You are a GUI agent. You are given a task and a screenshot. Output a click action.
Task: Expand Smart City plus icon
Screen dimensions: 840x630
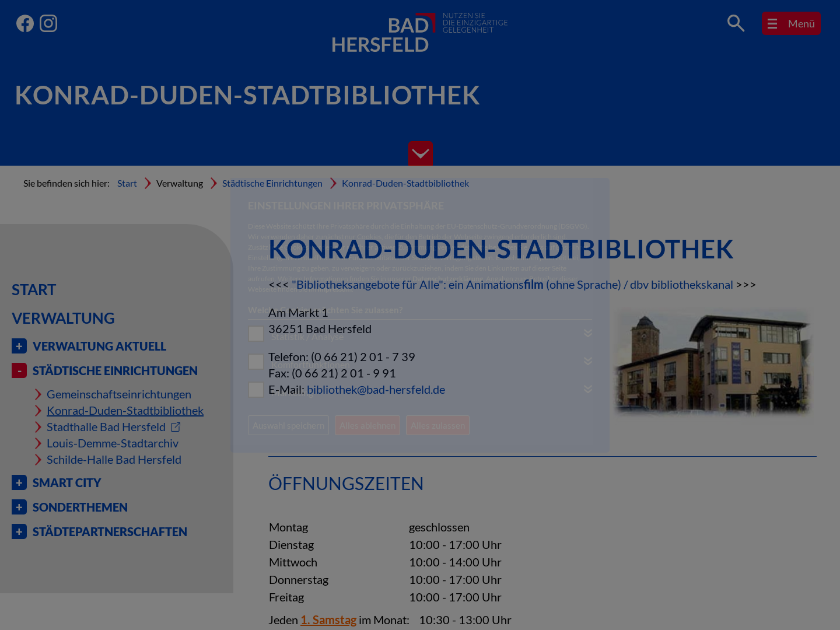tap(19, 482)
